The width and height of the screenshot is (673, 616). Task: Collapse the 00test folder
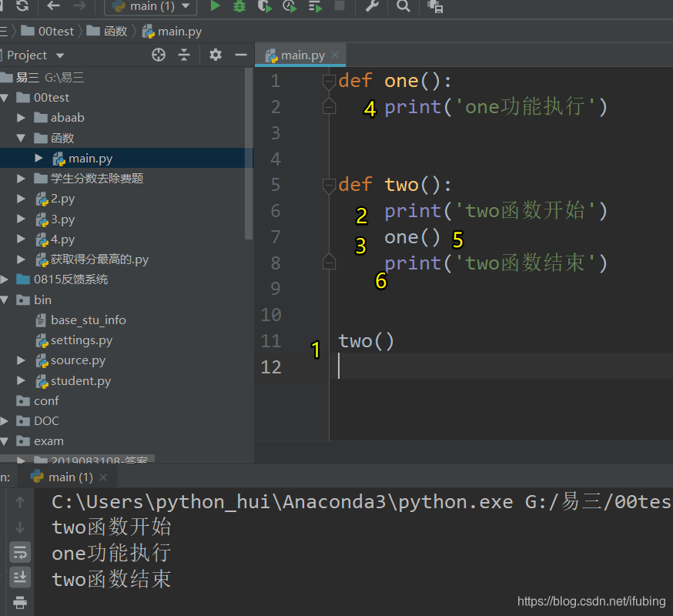coord(5,98)
